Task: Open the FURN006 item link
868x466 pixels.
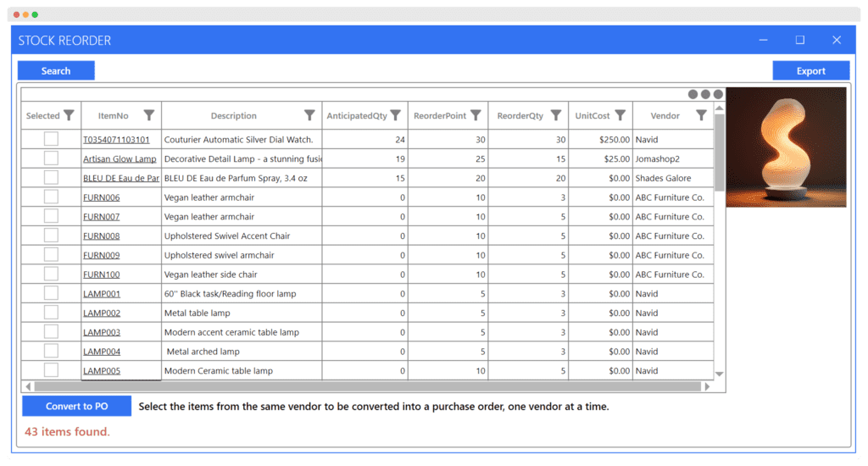Action: click(102, 197)
